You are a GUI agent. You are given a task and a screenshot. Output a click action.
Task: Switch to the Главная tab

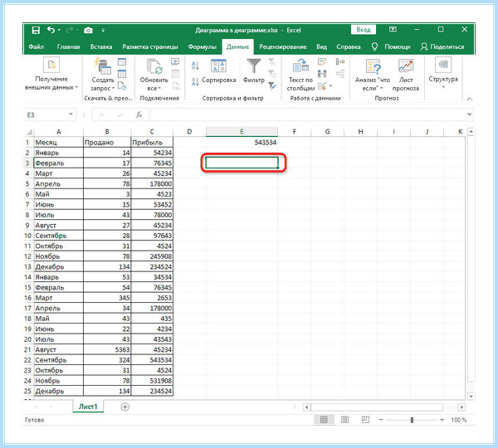click(x=68, y=47)
